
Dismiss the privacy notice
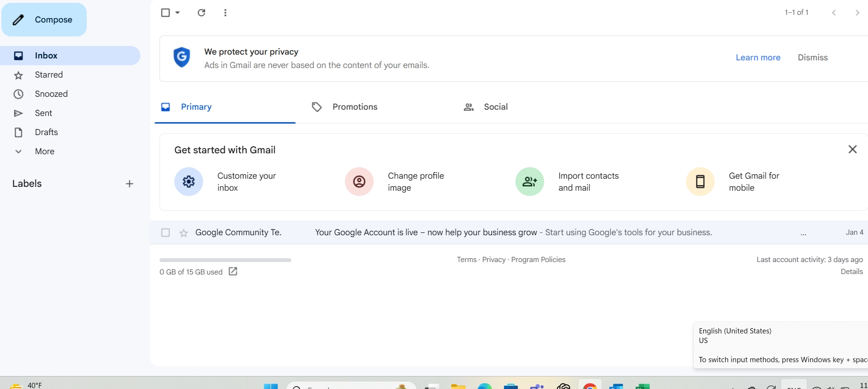click(x=812, y=57)
